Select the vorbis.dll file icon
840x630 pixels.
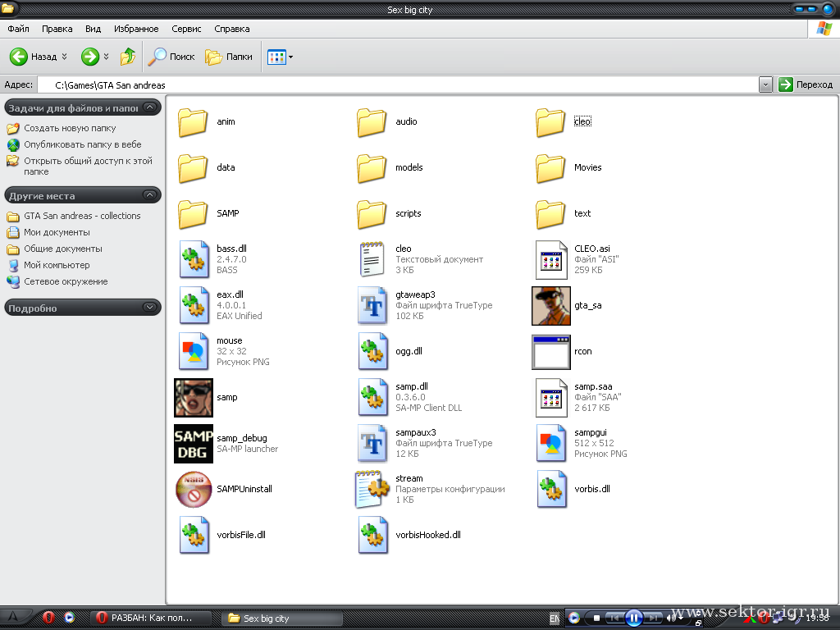(x=551, y=489)
